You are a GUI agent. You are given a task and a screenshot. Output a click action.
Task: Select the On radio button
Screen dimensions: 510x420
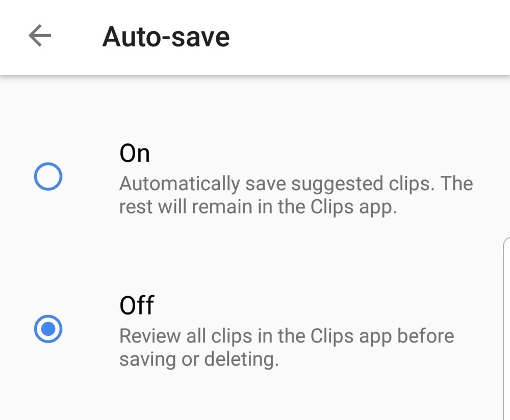click(48, 177)
